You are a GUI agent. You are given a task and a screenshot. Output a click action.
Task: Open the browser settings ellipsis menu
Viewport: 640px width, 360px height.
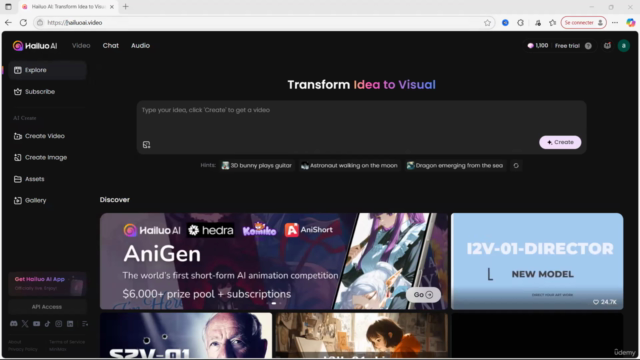pos(615,22)
